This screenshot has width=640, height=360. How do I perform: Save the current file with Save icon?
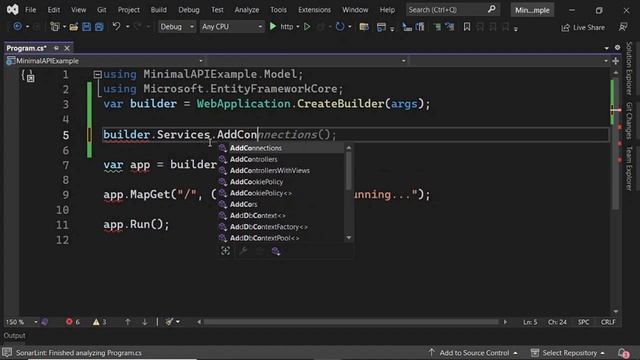point(87,27)
